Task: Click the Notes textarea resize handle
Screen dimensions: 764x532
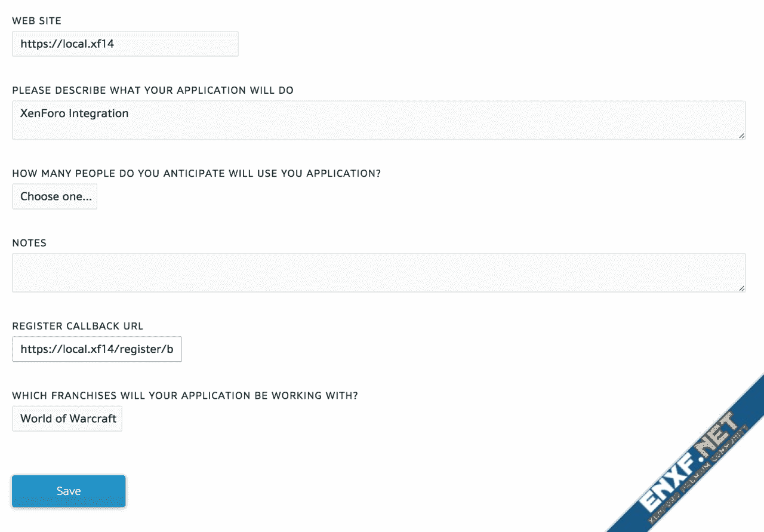Action: coord(741,288)
